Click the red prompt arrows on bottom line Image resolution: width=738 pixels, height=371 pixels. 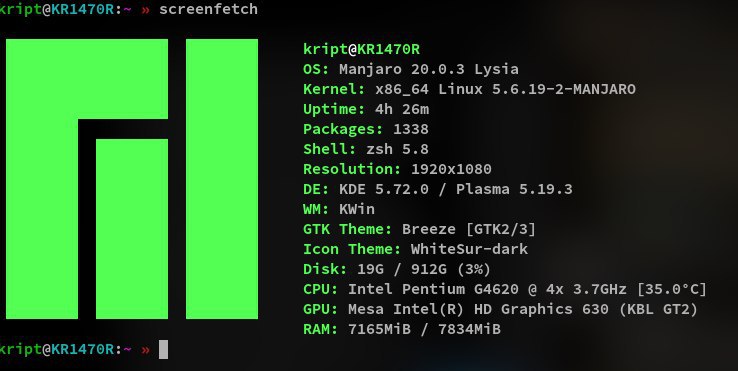(x=145, y=350)
